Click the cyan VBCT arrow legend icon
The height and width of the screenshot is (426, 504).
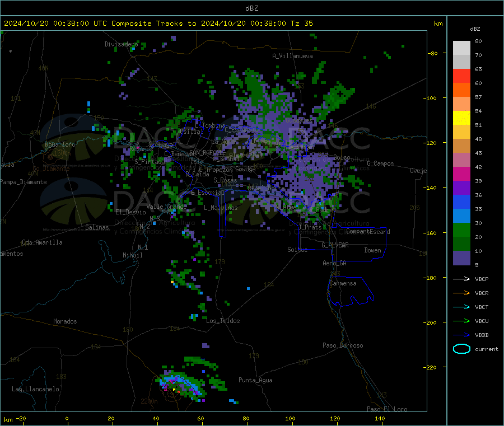461,307
